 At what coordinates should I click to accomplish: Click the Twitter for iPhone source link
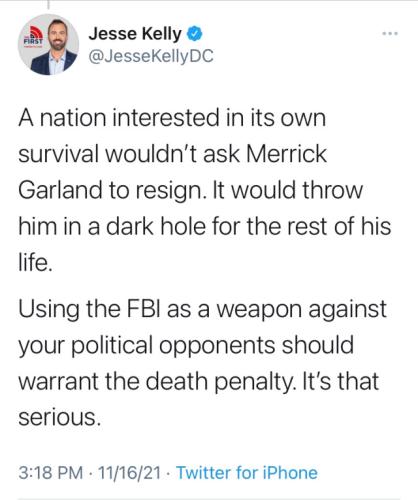pos(247,473)
